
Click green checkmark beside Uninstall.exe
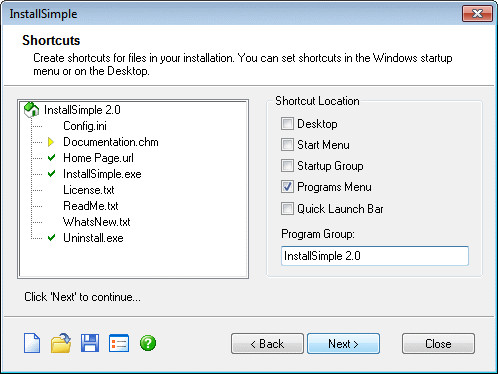coord(51,238)
